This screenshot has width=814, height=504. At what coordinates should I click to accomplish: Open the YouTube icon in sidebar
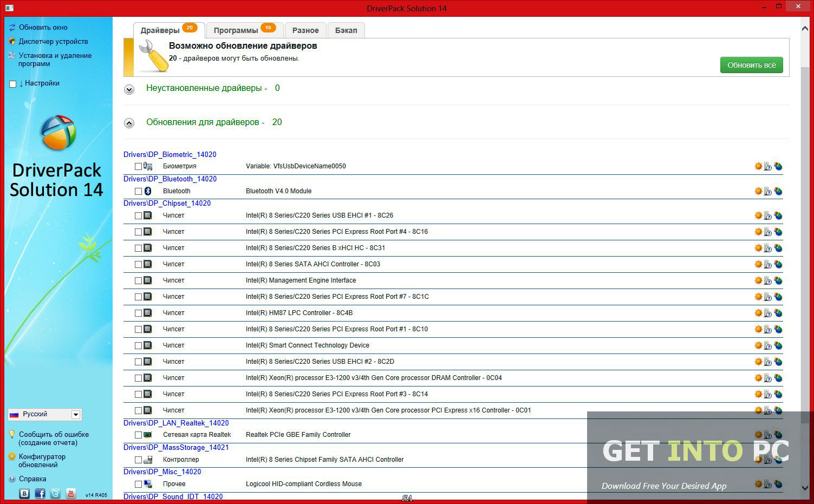pyautogui.click(x=71, y=493)
